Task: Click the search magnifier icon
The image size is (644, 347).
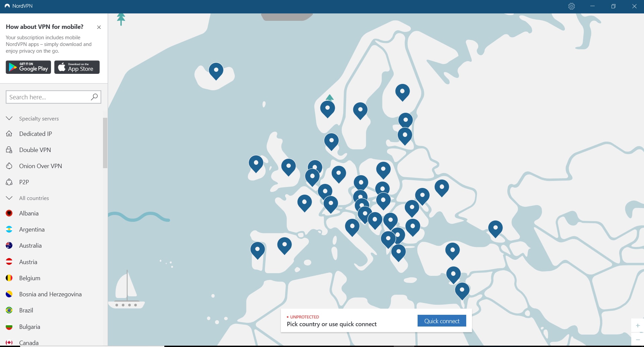Action: point(94,97)
